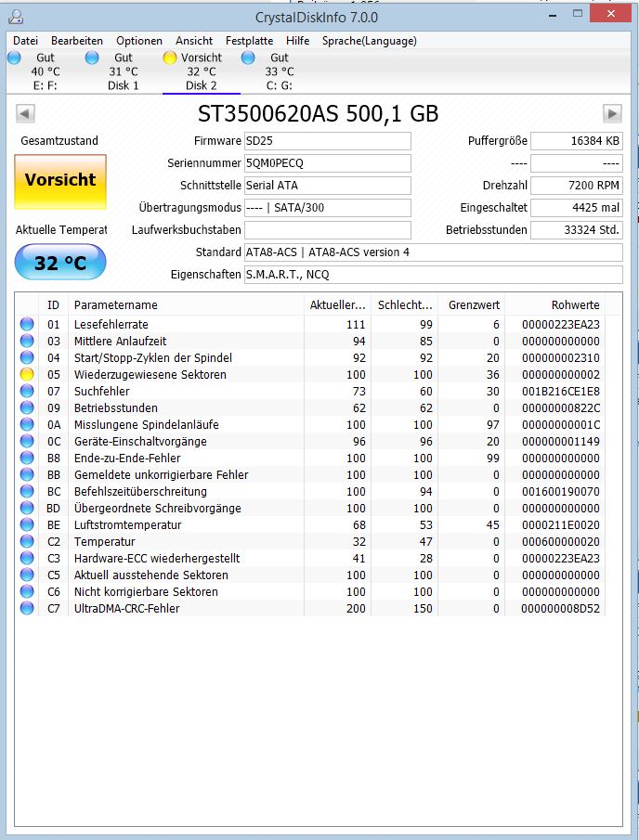The width and height of the screenshot is (639, 840).
Task: Open the Hilfe menu
Action: pyautogui.click(x=297, y=41)
